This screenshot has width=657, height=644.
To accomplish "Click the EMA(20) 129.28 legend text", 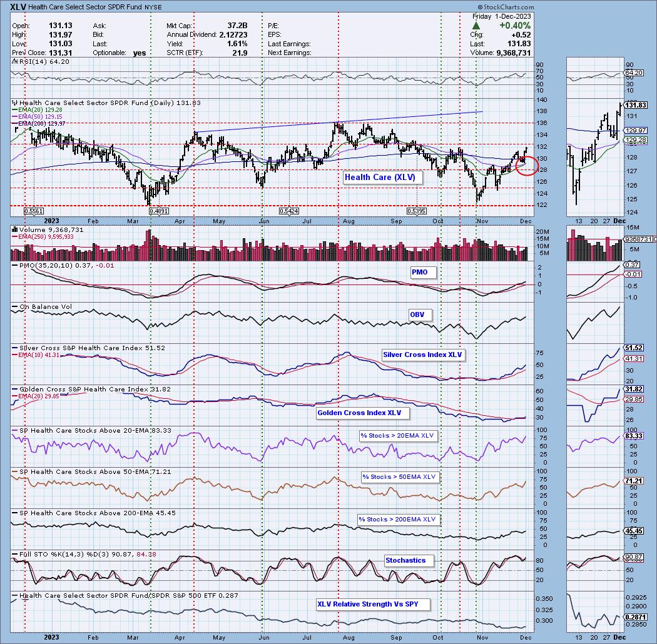I will (x=40, y=109).
